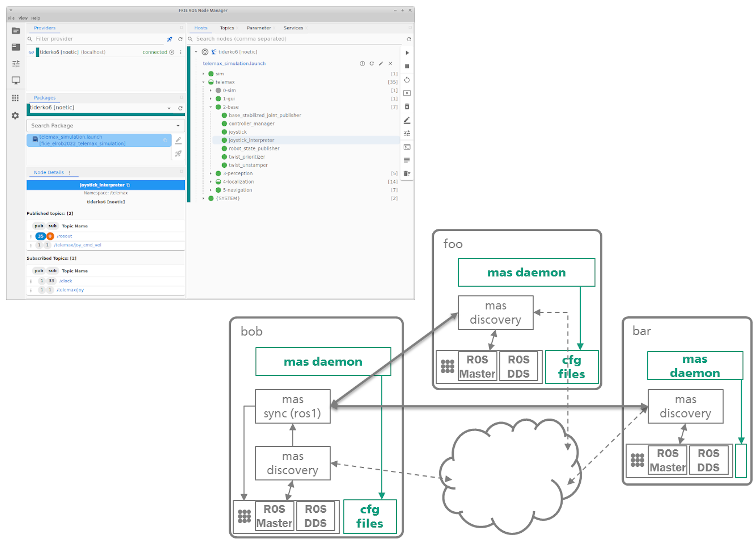
Task: Expand the 3-perception group
Action: pyautogui.click(x=211, y=173)
